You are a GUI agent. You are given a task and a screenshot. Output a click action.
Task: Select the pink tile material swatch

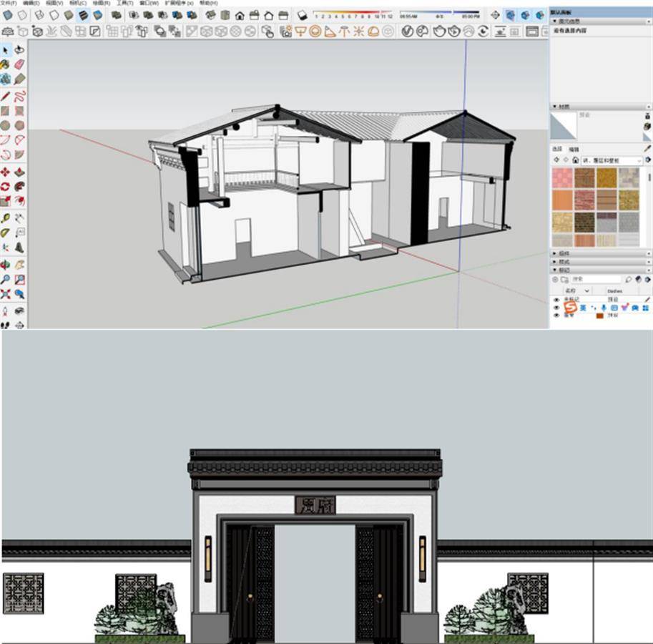coord(562,177)
